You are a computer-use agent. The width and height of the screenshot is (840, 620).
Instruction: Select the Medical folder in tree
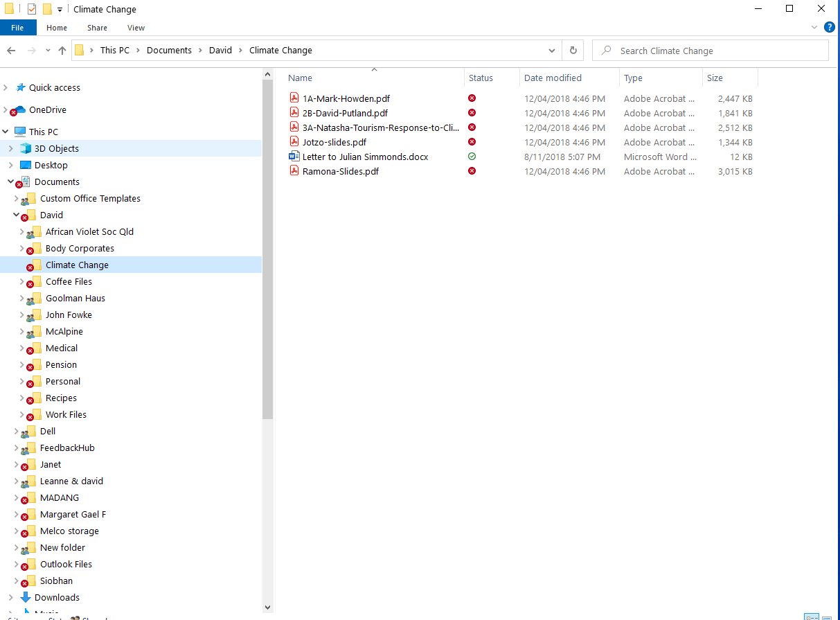tap(62, 348)
